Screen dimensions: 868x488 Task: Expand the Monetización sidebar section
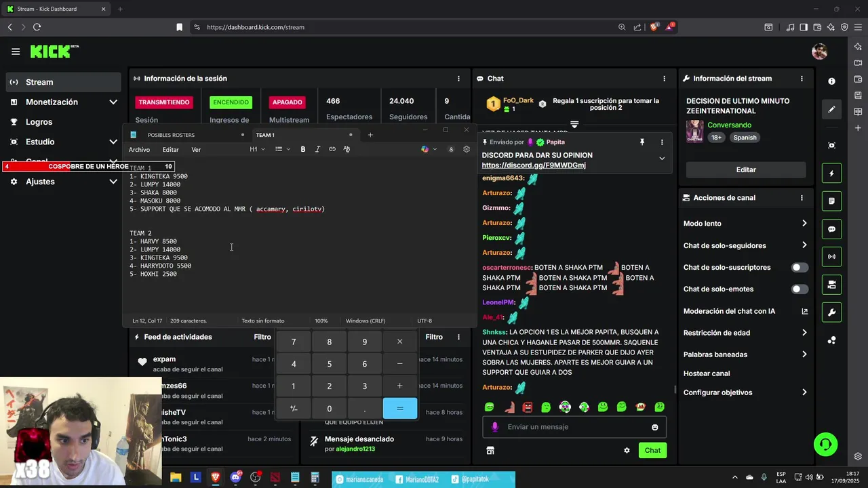pyautogui.click(x=113, y=102)
